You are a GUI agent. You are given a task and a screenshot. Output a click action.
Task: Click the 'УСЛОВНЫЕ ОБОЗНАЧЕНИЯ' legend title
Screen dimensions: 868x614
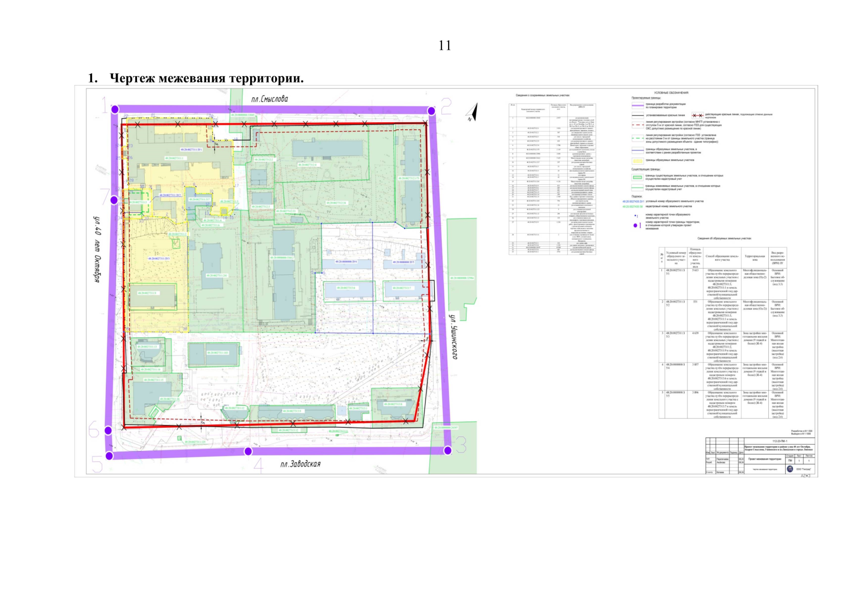click(x=671, y=93)
